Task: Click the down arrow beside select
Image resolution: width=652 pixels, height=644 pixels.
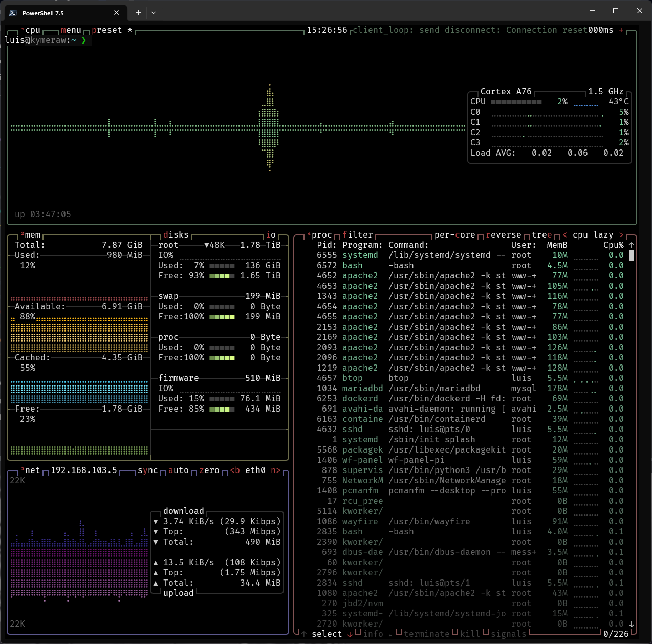Action: [350, 634]
